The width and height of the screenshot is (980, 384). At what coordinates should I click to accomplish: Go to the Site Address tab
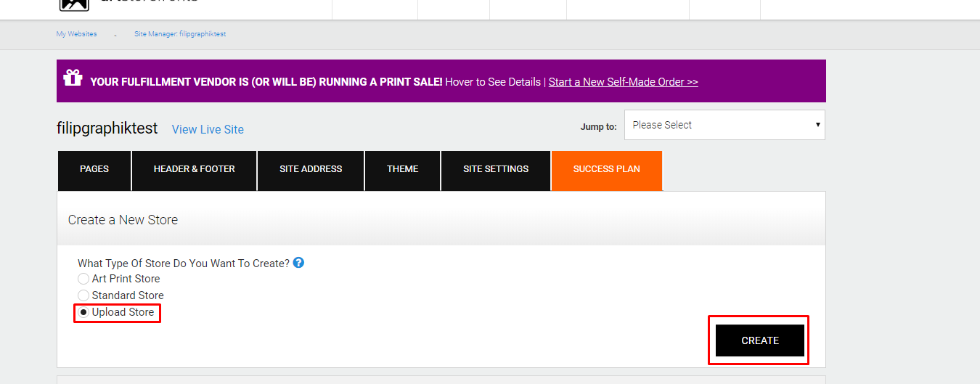pyautogui.click(x=311, y=169)
